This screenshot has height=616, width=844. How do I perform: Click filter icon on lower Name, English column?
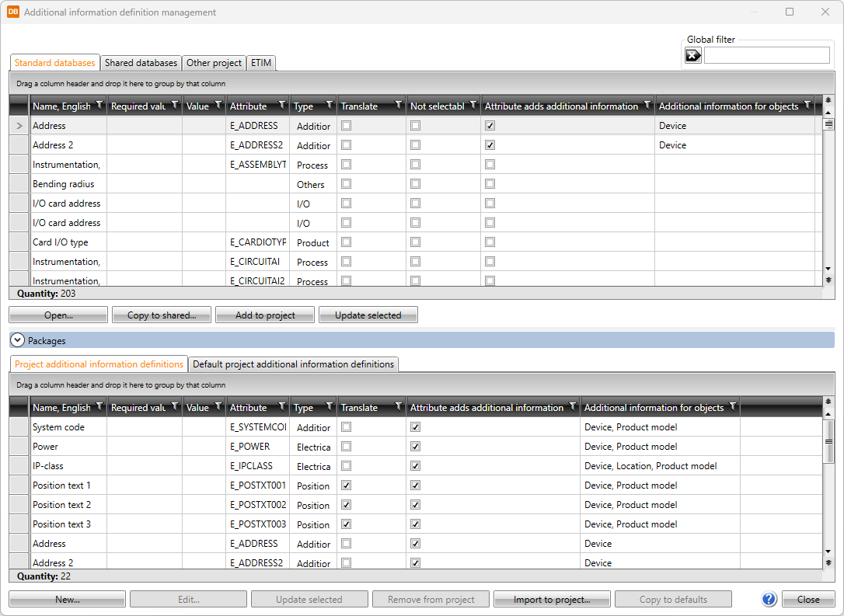click(99, 407)
